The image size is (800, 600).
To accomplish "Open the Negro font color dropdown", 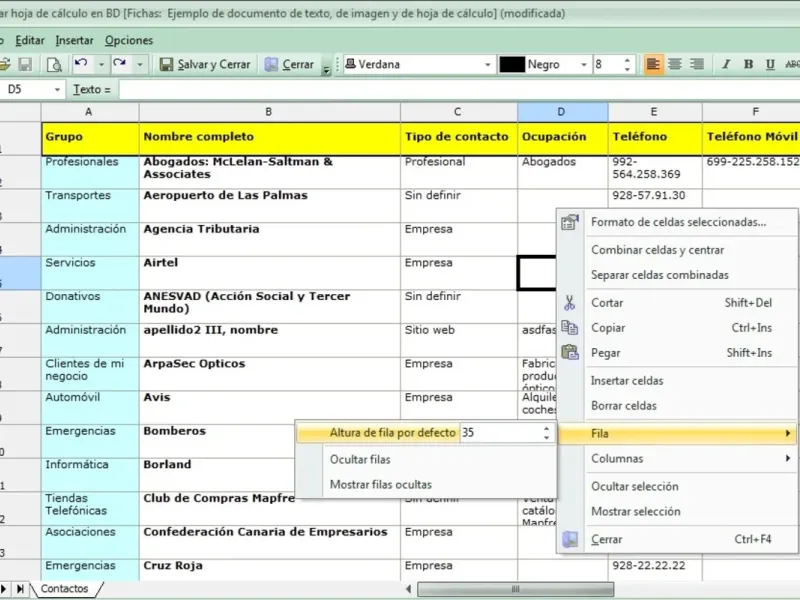I will pyautogui.click(x=583, y=65).
